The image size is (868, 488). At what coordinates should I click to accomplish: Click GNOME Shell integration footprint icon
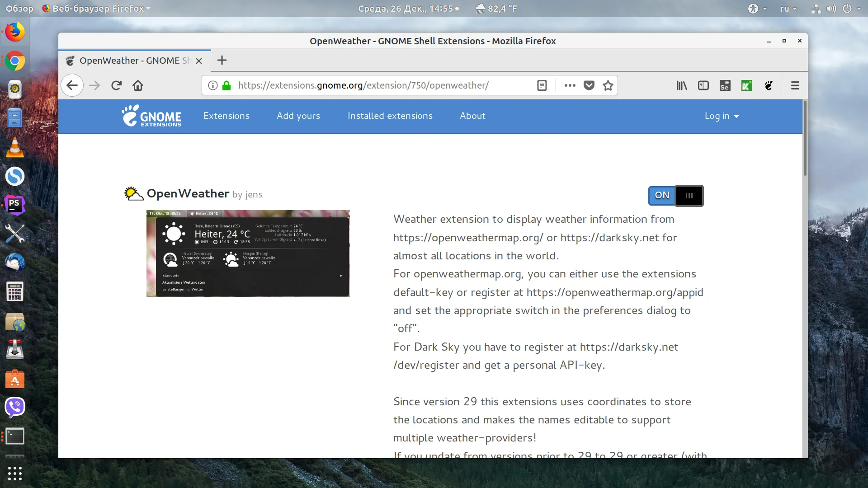pos(769,85)
